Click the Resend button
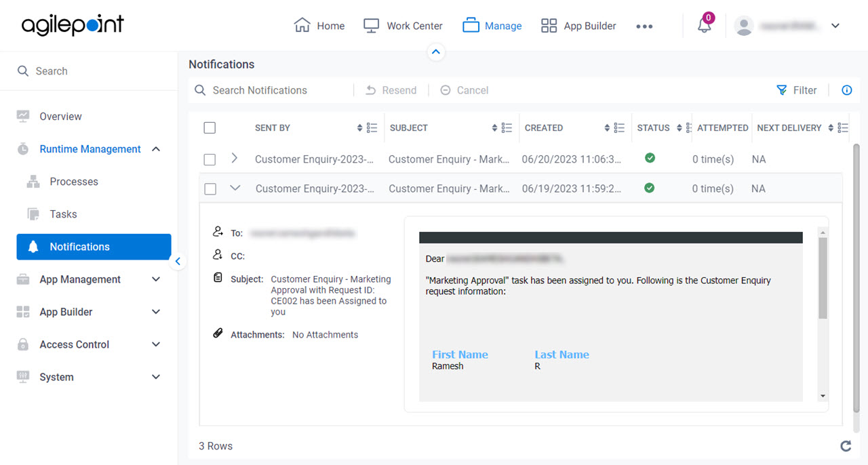This screenshot has height=465, width=868. coord(391,90)
